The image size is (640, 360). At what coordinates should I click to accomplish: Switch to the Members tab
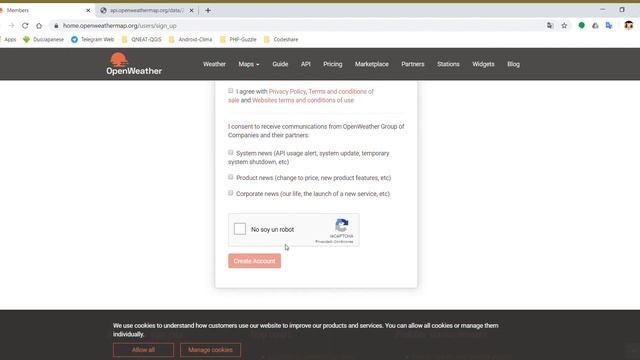point(45,10)
